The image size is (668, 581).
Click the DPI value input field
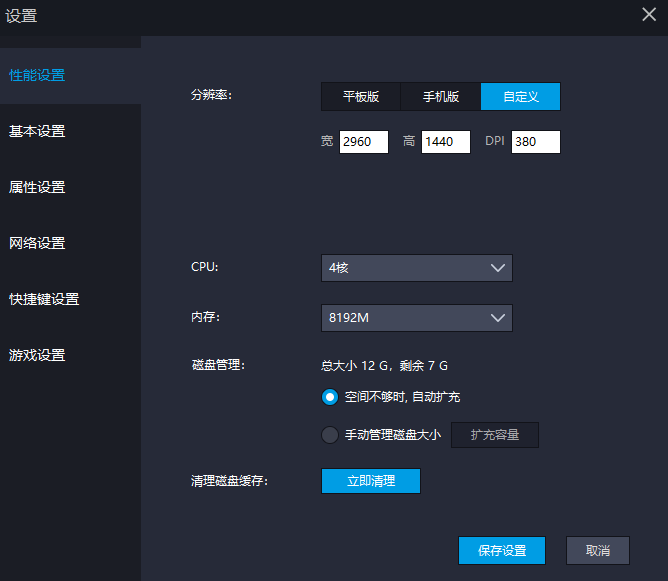(535, 142)
